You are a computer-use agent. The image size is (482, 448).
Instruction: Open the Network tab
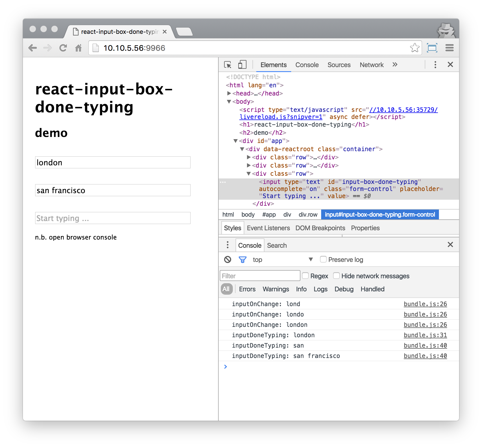(x=372, y=65)
